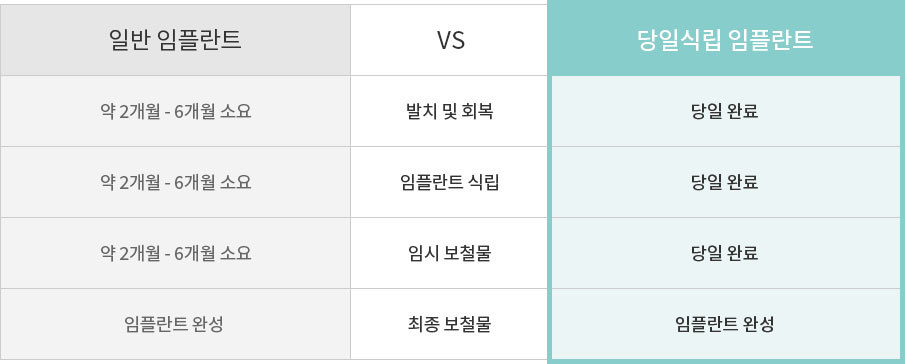
Task: Select 임플란트 완성 in the 당일식립 임플란트 column
Action: tap(724, 324)
